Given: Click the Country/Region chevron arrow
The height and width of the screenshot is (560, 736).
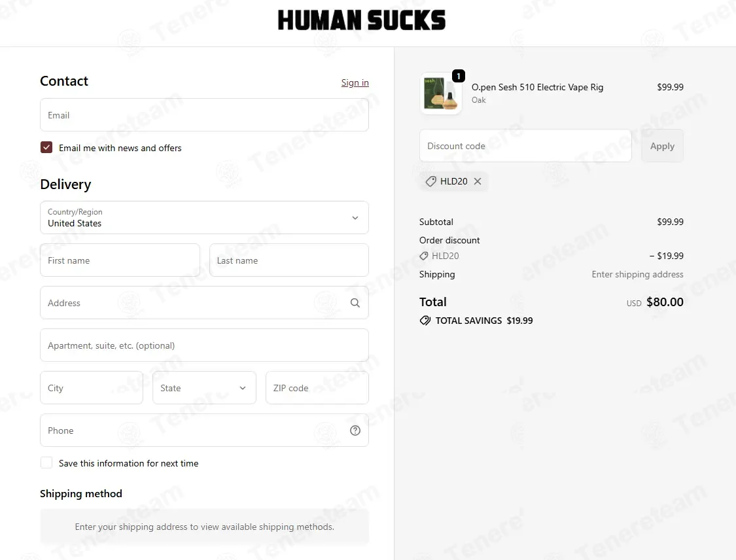Looking at the screenshot, I should pos(355,218).
